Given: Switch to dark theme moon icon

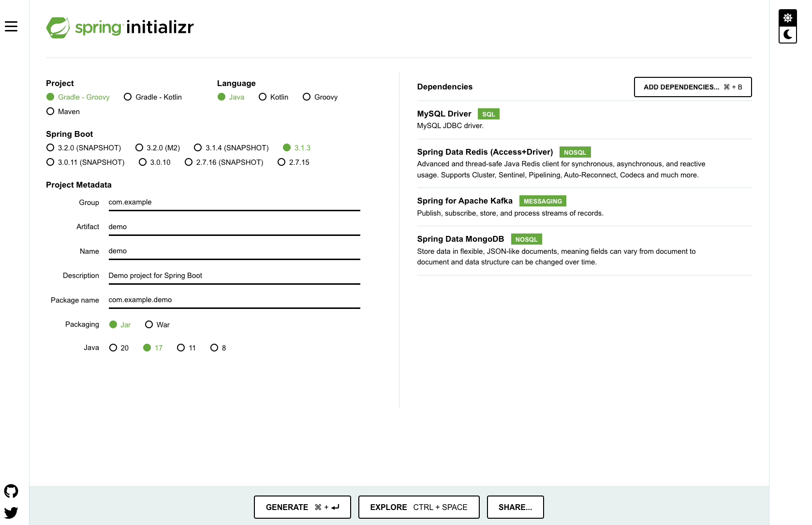Looking at the screenshot, I should [788, 34].
